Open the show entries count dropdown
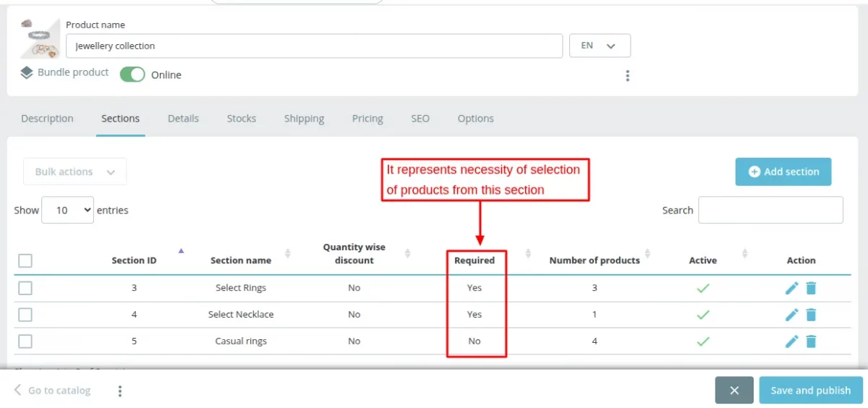The image size is (868, 408). (x=67, y=210)
